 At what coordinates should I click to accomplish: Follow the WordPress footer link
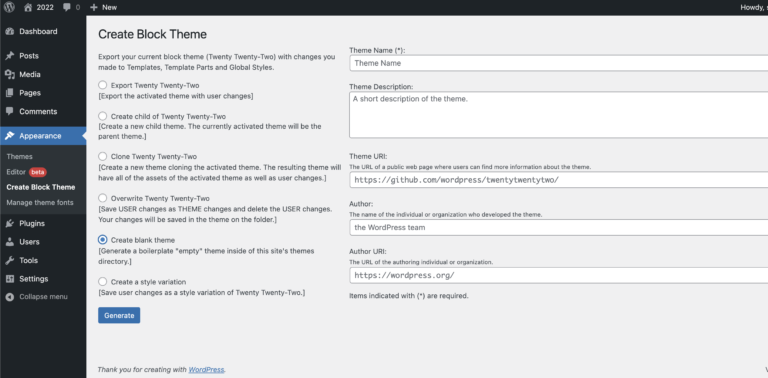point(206,370)
